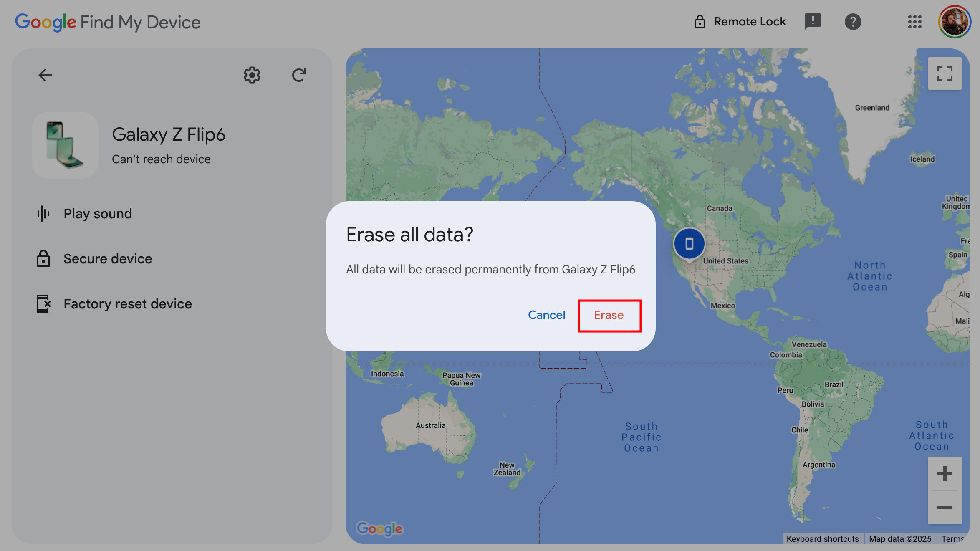Confirm with the red Erase button

[609, 315]
